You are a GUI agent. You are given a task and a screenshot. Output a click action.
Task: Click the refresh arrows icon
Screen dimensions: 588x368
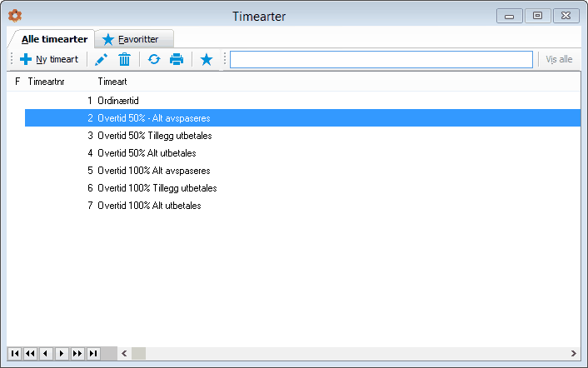(154, 59)
